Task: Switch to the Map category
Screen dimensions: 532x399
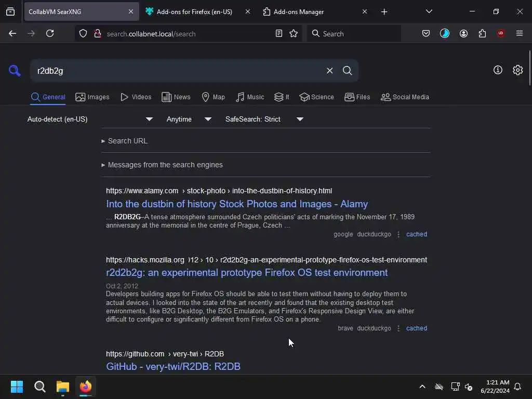Action: [x=213, y=97]
